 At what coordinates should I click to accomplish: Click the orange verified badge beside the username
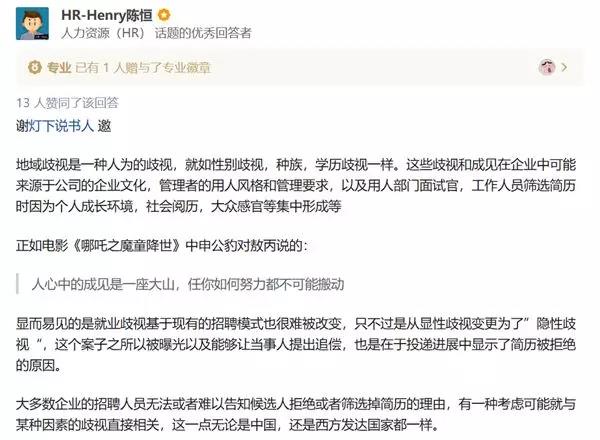164,15
